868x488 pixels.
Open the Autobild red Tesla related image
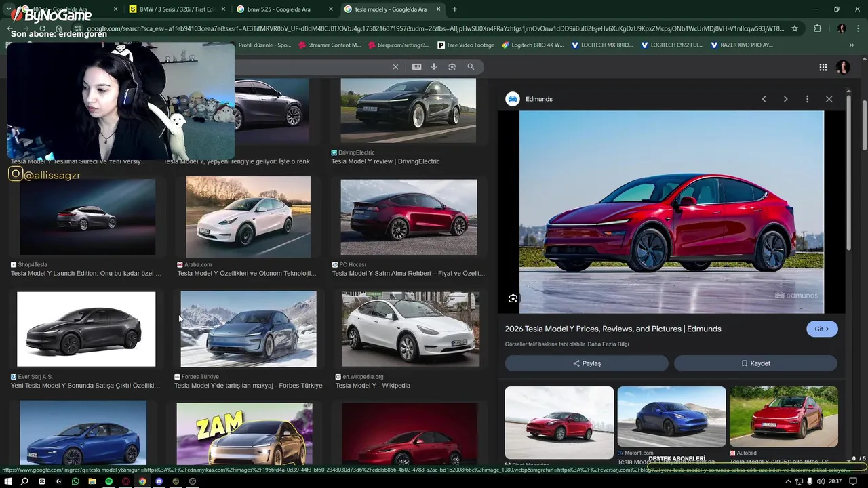tap(784, 417)
